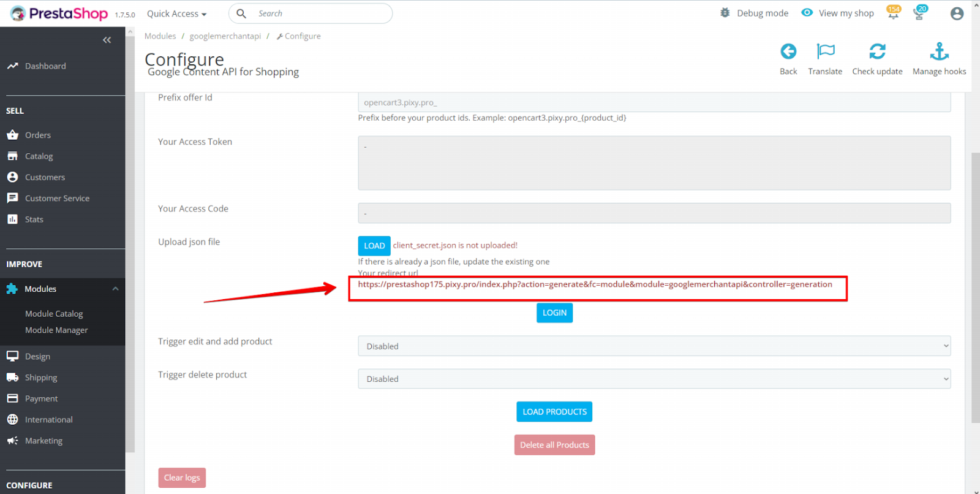Open Dashboard from the trend icon

coord(12,66)
